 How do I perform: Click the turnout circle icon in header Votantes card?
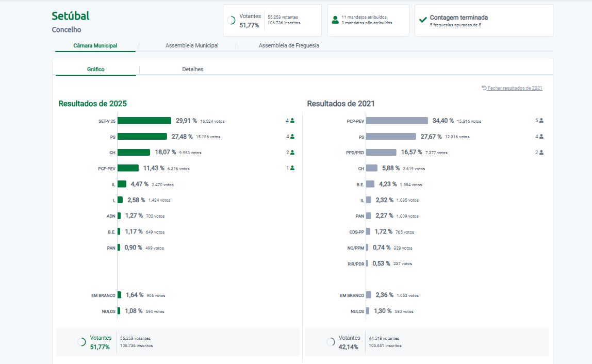[232, 20]
